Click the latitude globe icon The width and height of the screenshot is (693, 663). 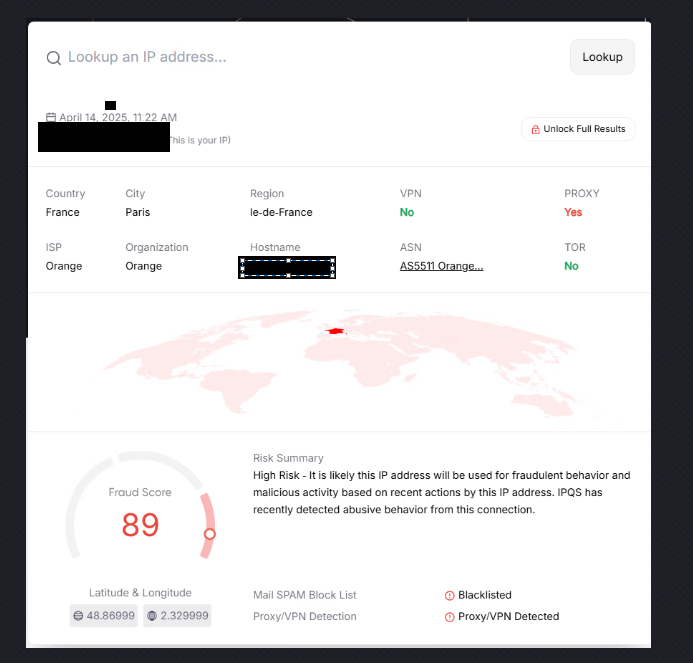pyautogui.click(x=78, y=616)
